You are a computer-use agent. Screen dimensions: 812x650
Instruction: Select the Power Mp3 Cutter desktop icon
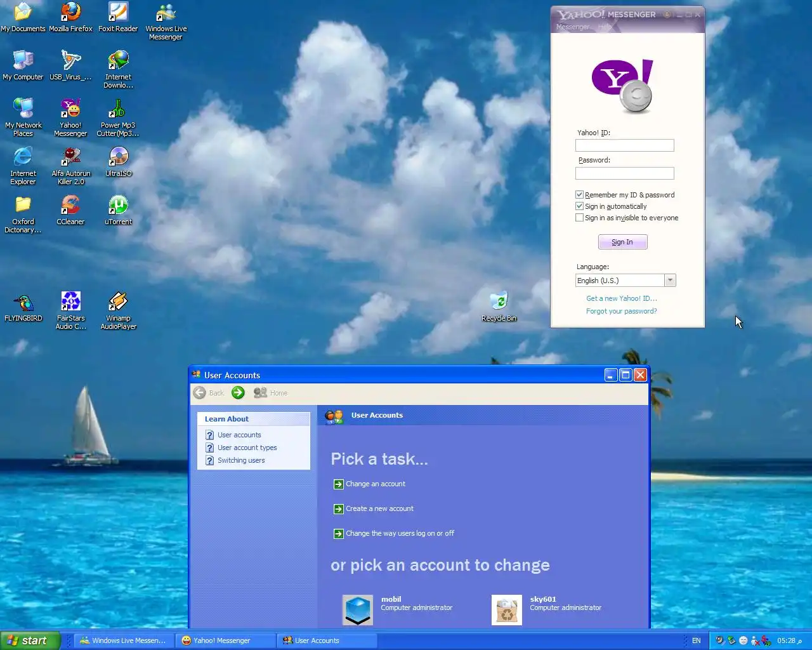coord(118,117)
